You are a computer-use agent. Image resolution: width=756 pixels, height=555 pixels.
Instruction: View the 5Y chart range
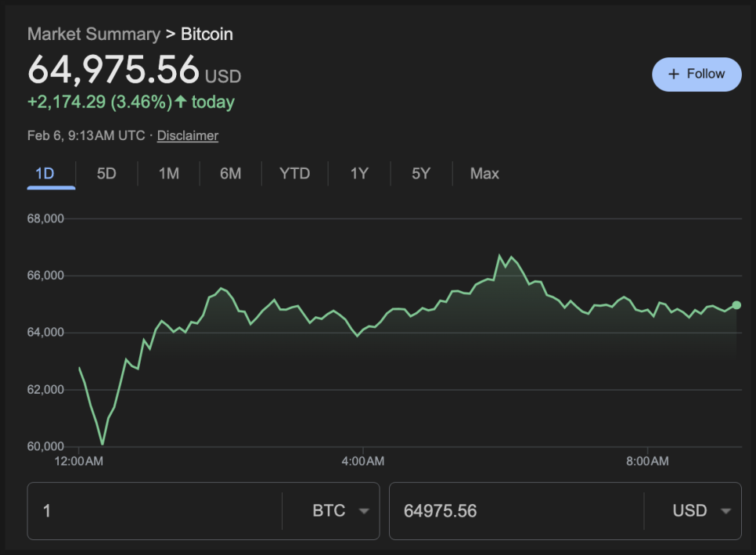[421, 174]
